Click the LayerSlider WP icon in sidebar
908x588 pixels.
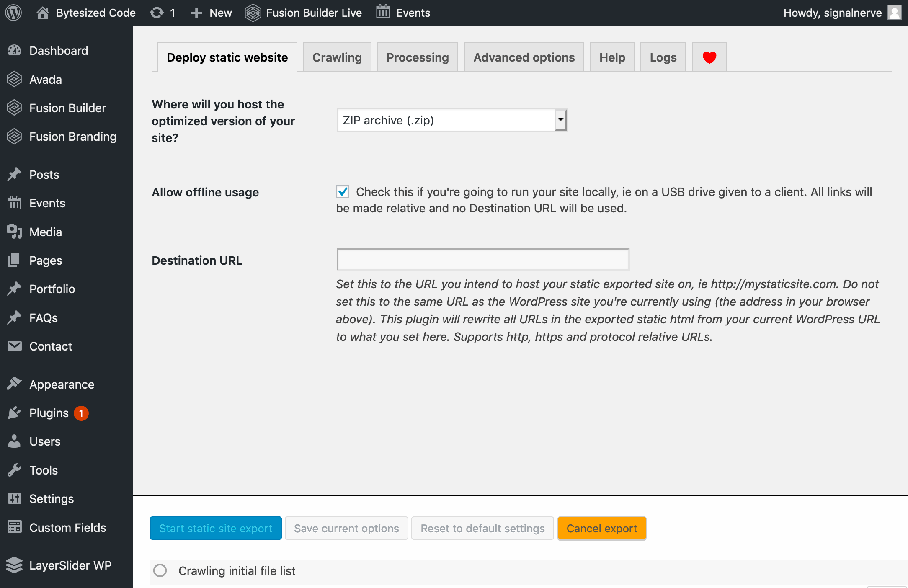15,566
